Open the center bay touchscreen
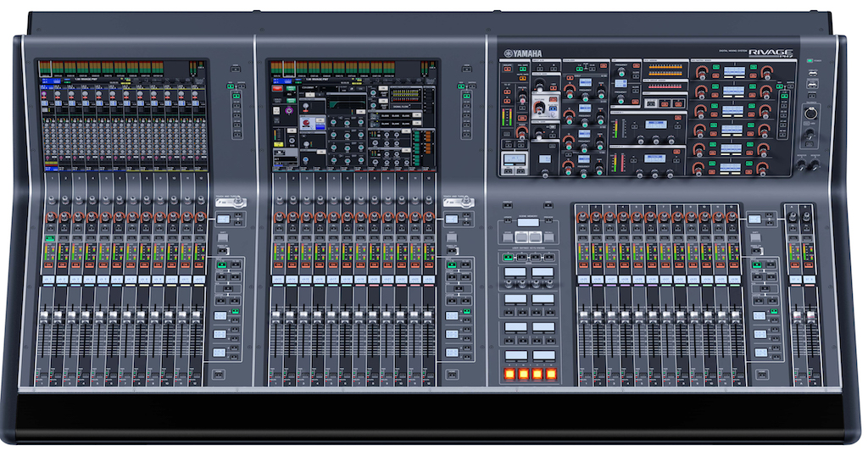Image resolution: width=868 pixels, height=456 pixels. pyautogui.click(x=353, y=115)
